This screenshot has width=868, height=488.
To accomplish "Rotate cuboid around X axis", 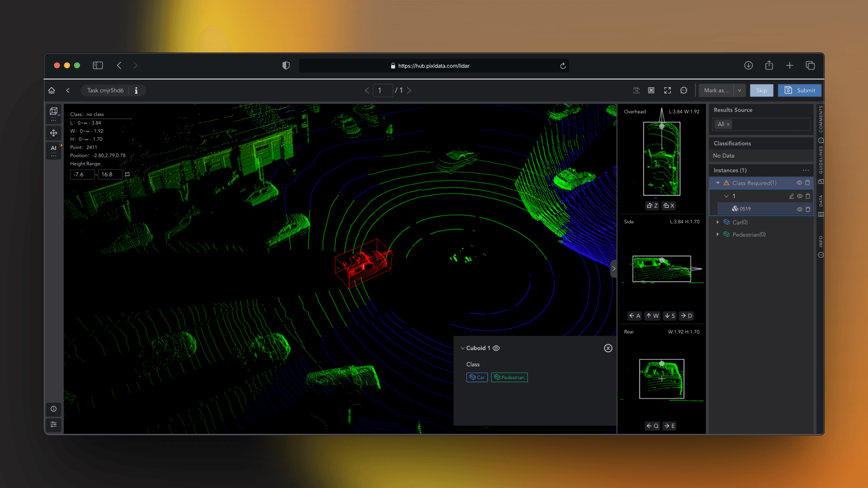I will (x=669, y=206).
